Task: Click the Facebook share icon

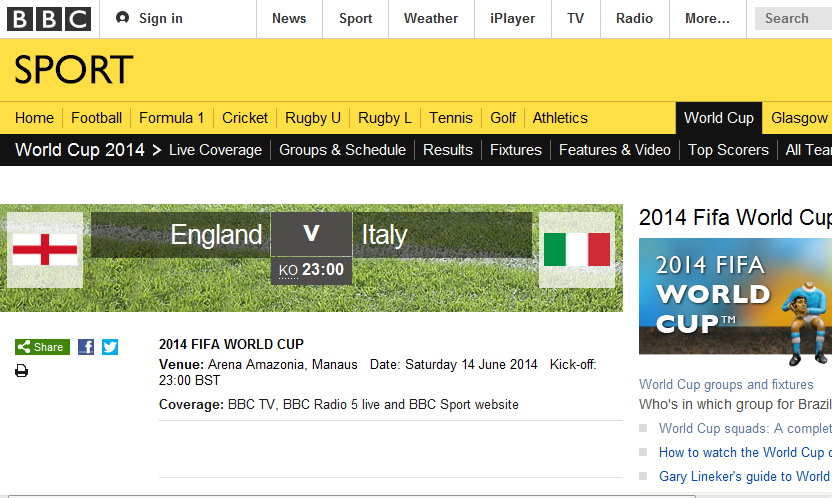Action: (86, 347)
